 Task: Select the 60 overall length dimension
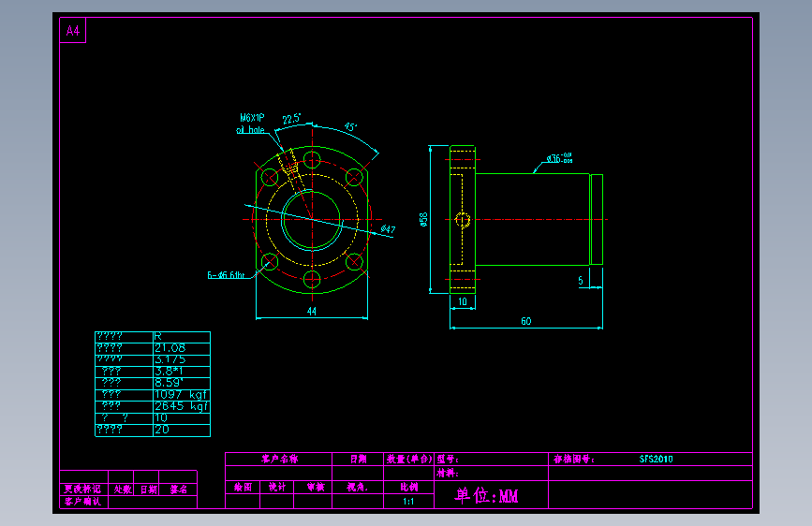coord(525,321)
